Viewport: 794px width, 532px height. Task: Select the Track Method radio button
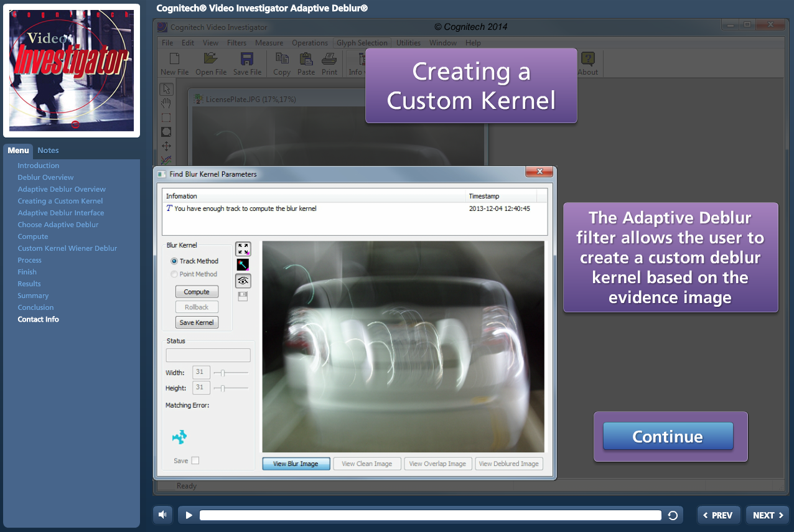[x=174, y=261]
